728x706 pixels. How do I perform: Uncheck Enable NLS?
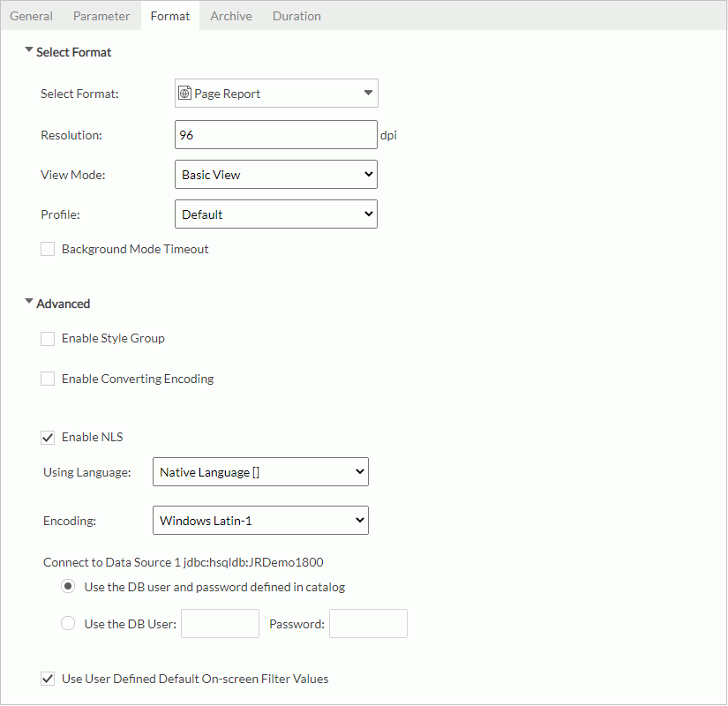[48, 437]
